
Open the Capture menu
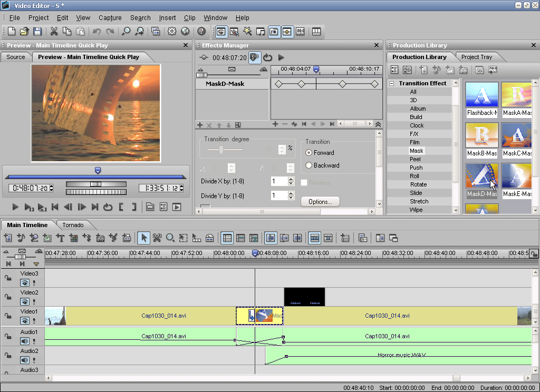(110, 18)
